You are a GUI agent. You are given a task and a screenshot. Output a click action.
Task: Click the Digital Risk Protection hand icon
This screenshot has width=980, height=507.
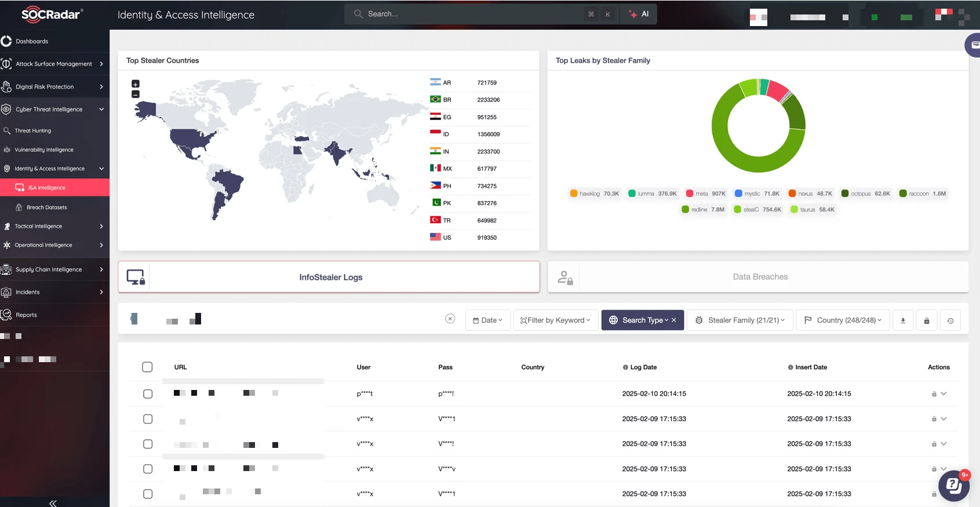[x=6, y=87]
